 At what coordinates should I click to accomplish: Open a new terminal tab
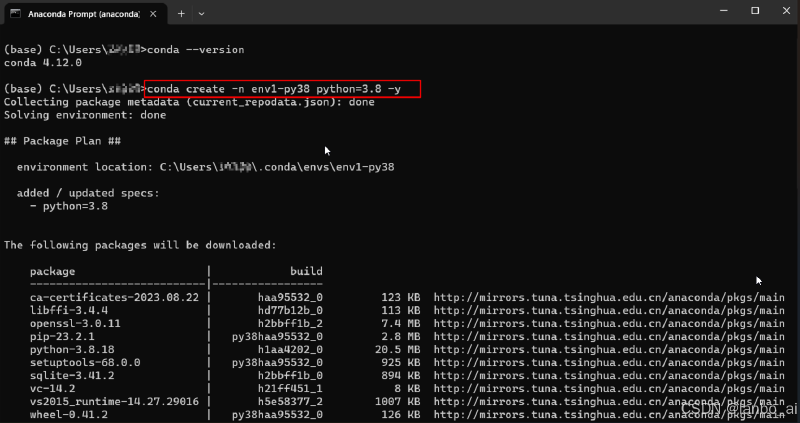(x=181, y=14)
